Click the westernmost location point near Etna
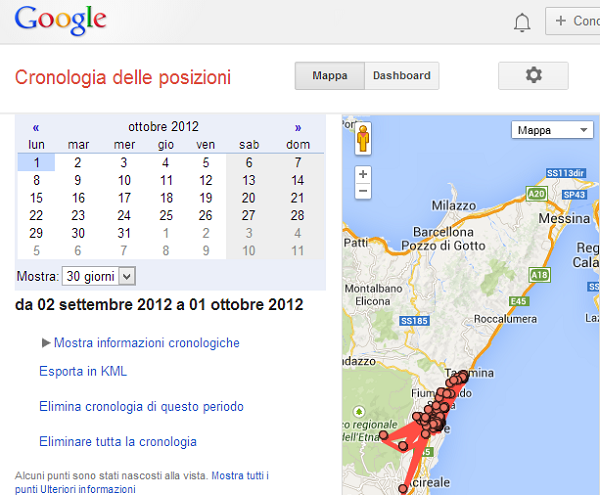The width and height of the screenshot is (600, 495). click(384, 435)
